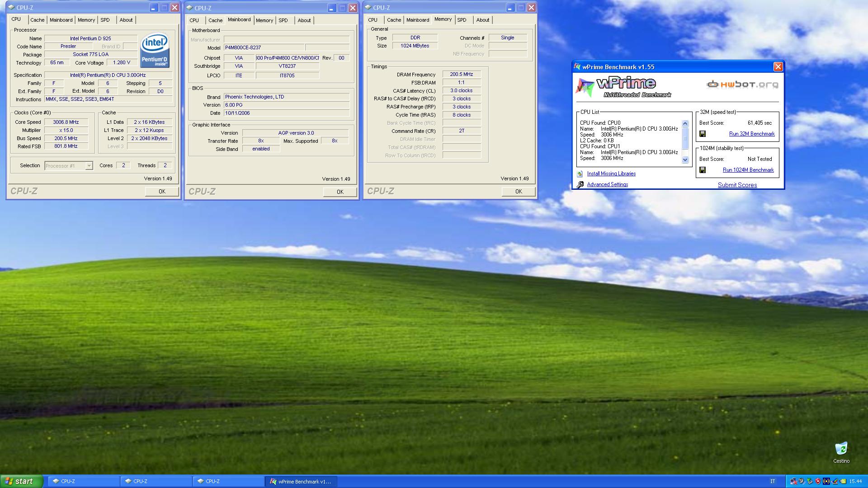Click the speaker device tray icon

(801, 481)
